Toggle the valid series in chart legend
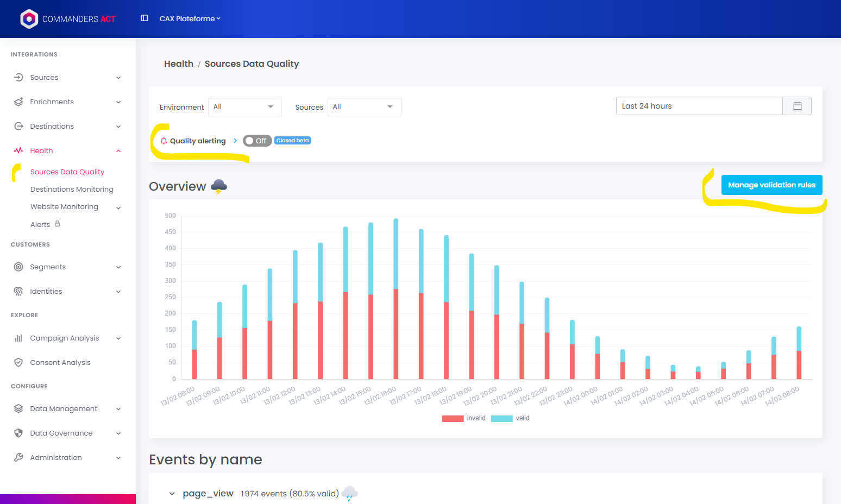The width and height of the screenshot is (841, 504). 510,418
